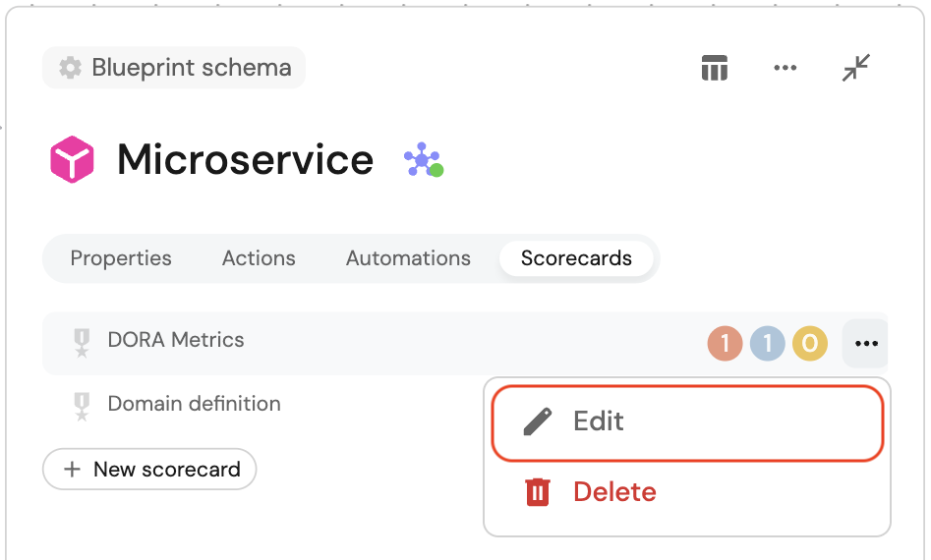Open the Actions tab
This screenshot has height=560, width=931.
pyautogui.click(x=259, y=258)
